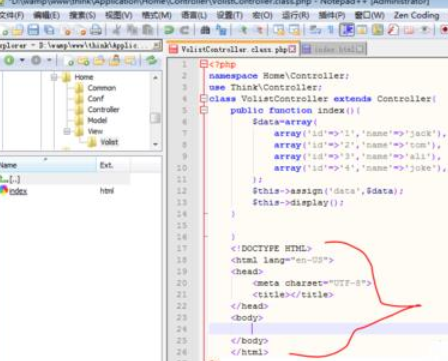Save the file with the Save icon
Image resolution: width=448 pixels, height=361 pixels.
click(x=33, y=30)
